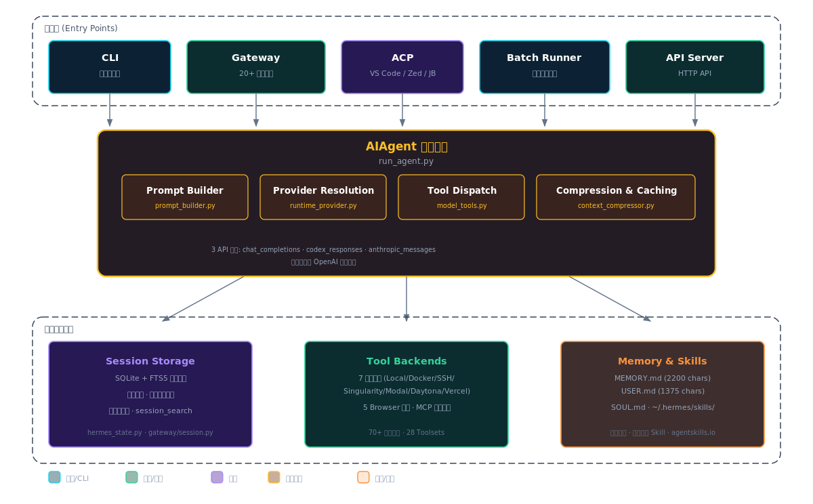
Task: Select the Compression & Caching module box
Action: click(x=616, y=197)
